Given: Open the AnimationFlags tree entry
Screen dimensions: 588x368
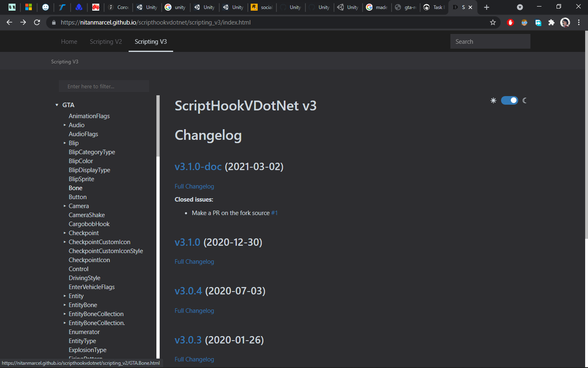Looking at the screenshot, I should [89, 116].
